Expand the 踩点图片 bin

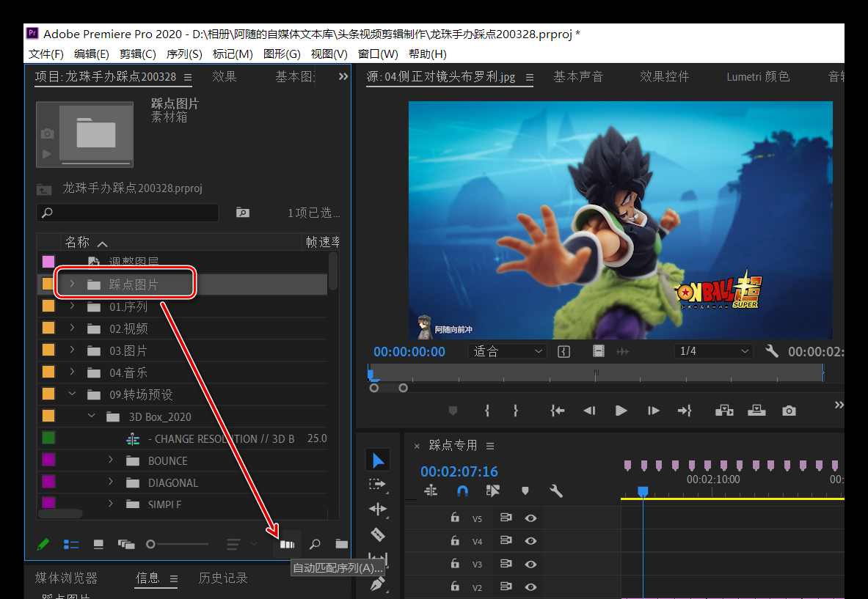click(x=72, y=284)
